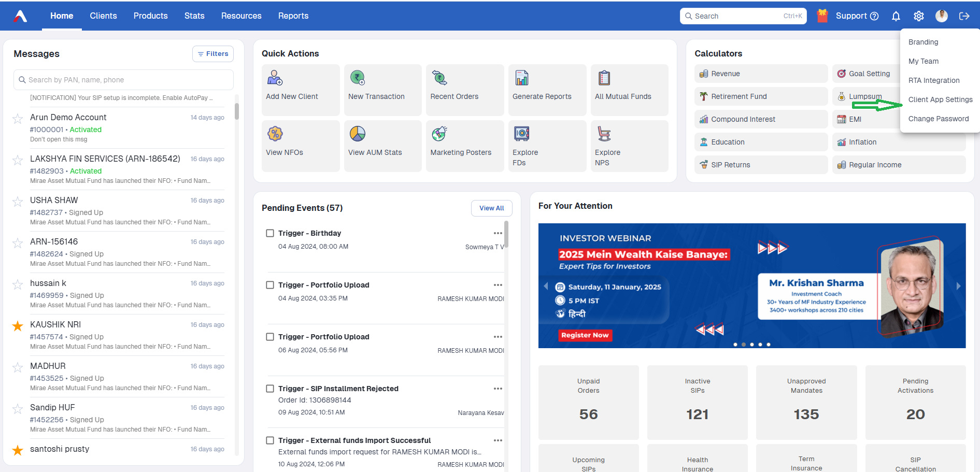The width and height of the screenshot is (980, 472).
Task: Open Support help link
Action: 857,16
